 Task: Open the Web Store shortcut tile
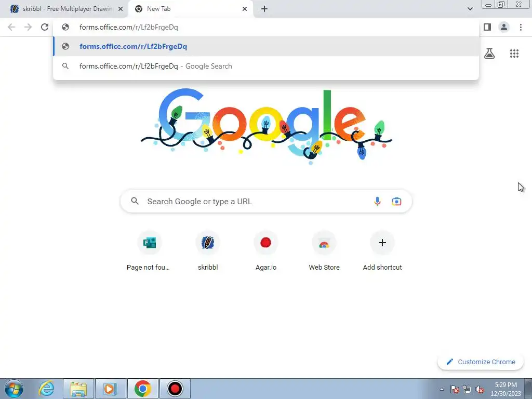tap(324, 251)
